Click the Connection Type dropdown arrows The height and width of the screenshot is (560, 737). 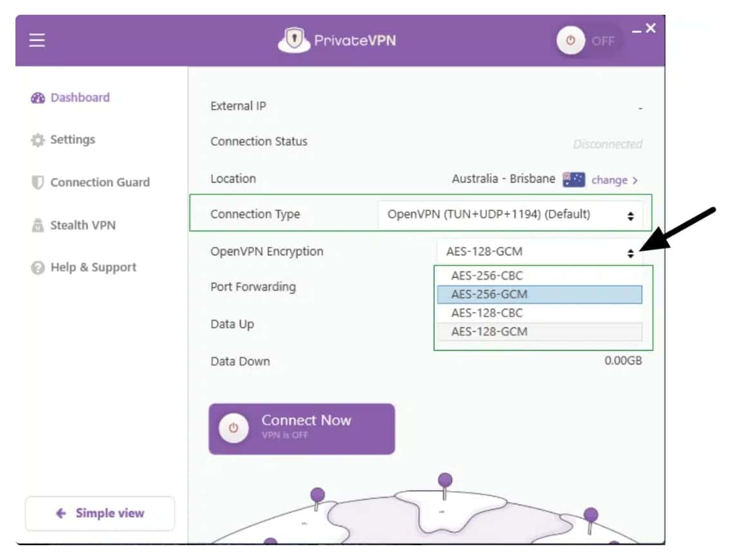tap(630, 215)
